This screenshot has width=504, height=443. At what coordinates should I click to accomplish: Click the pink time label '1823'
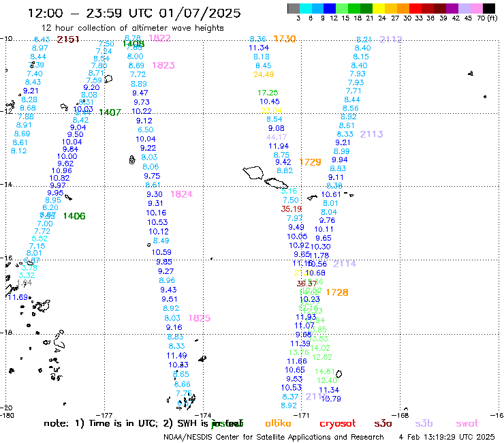[x=163, y=65]
